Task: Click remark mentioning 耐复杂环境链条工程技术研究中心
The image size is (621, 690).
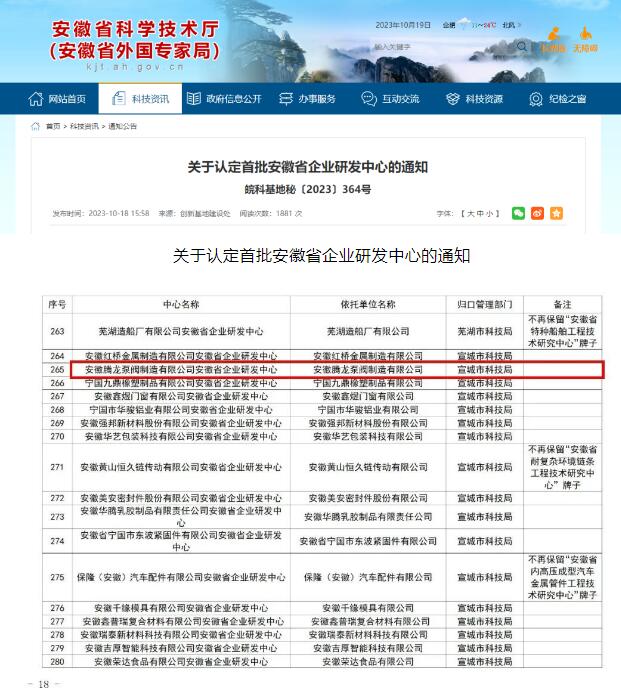Action: pyautogui.click(x=562, y=467)
